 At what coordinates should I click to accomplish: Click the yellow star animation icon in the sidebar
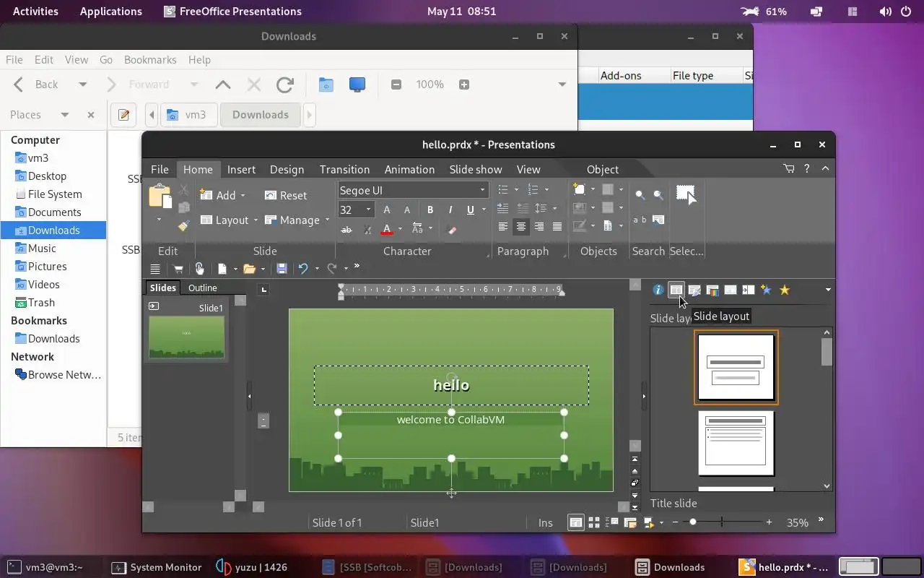point(785,290)
